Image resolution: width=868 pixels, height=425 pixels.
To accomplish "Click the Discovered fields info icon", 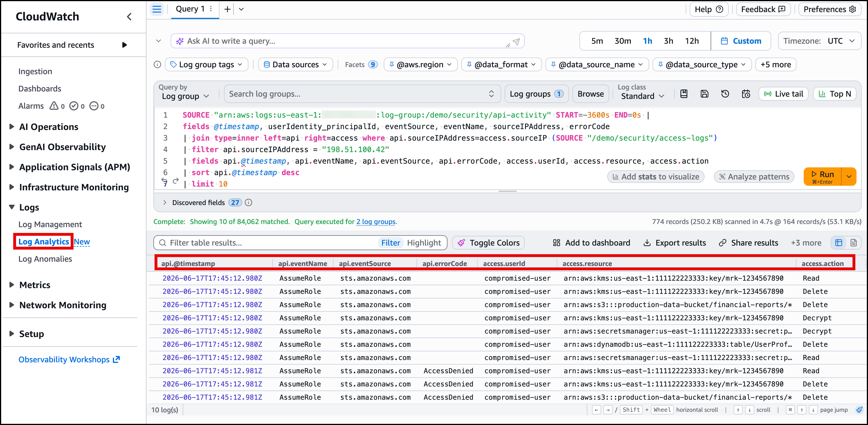I will pos(248,202).
